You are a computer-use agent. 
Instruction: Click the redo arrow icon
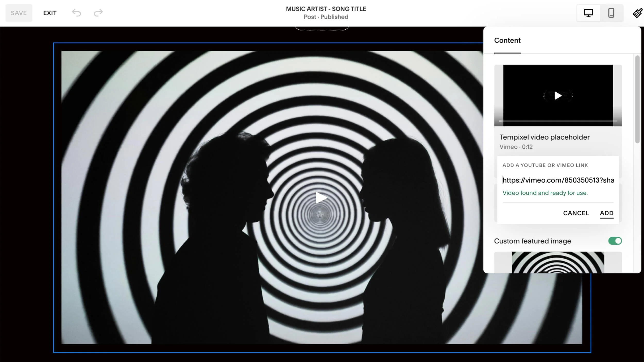click(x=98, y=13)
